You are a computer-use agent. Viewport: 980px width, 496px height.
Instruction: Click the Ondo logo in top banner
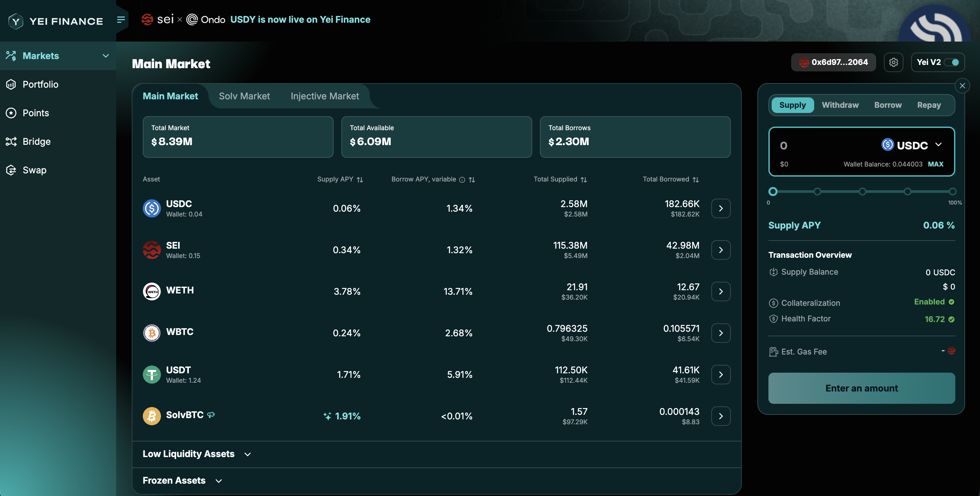click(206, 19)
